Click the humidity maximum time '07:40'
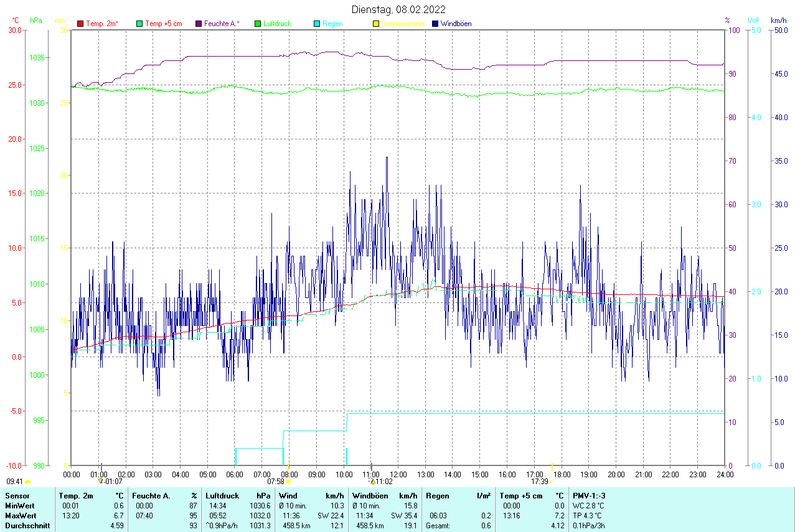This screenshot has width=795, height=532. click(x=144, y=516)
